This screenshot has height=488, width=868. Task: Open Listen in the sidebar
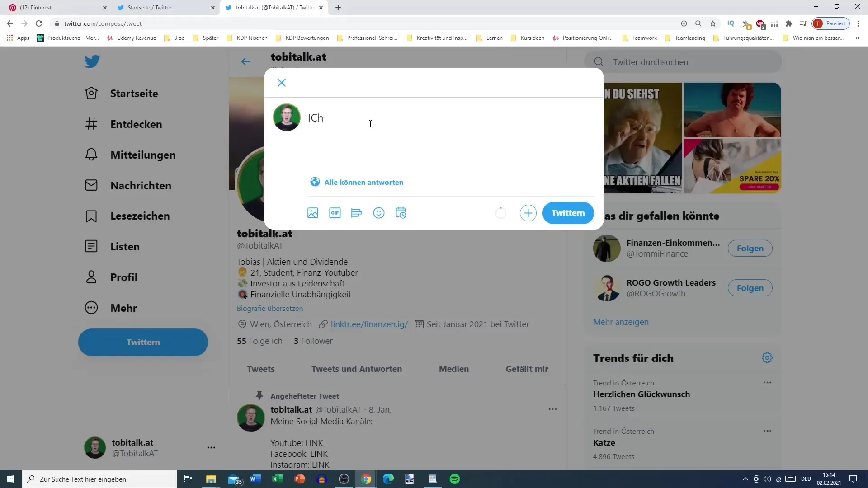click(113, 247)
